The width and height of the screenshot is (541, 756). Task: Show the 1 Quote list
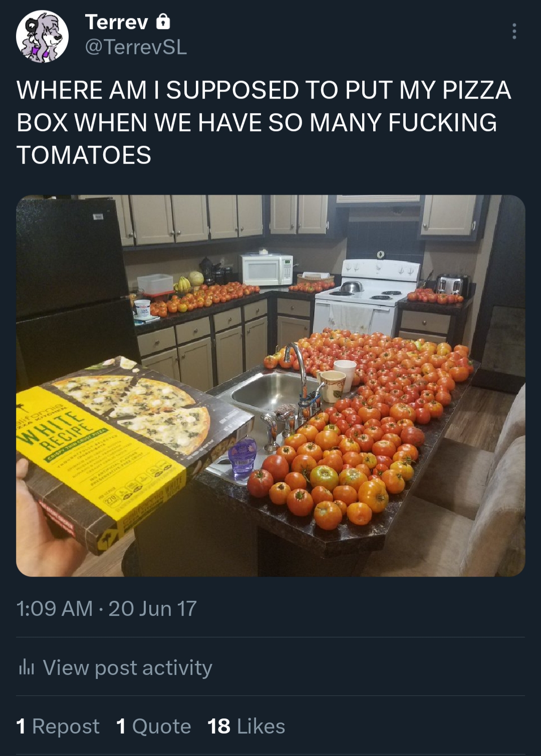point(154,726)
